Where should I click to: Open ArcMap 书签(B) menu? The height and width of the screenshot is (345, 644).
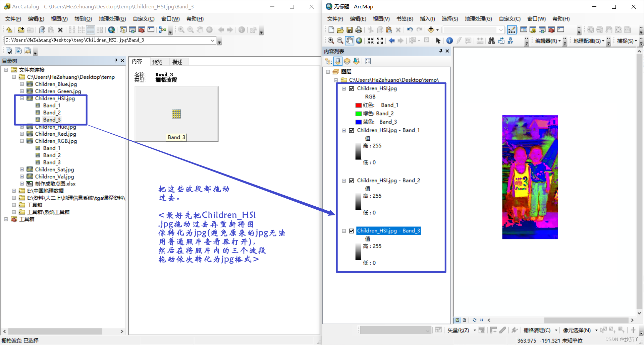tap(405, 19)
